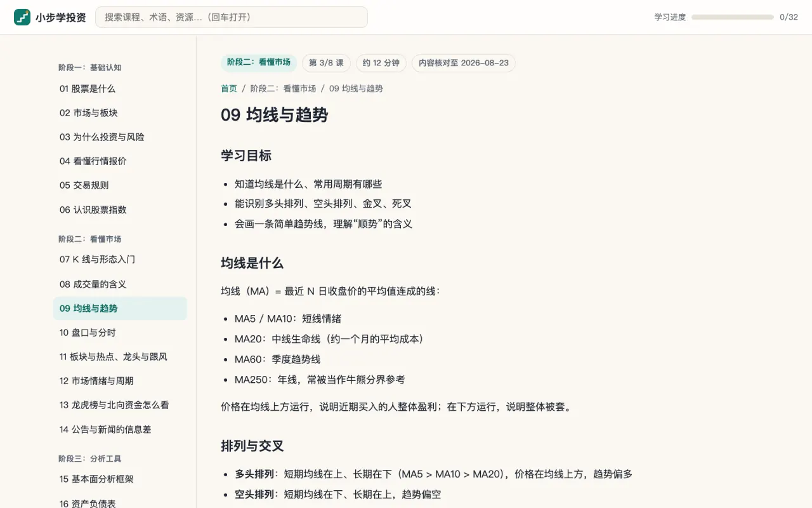Focus the course search input field
This screenshot has width=812, height=508.
232,17
